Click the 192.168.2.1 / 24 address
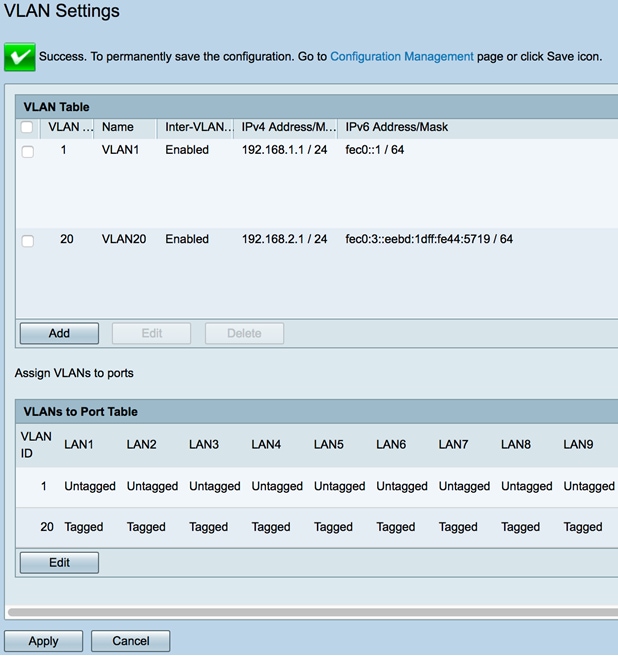 point(285,239)
